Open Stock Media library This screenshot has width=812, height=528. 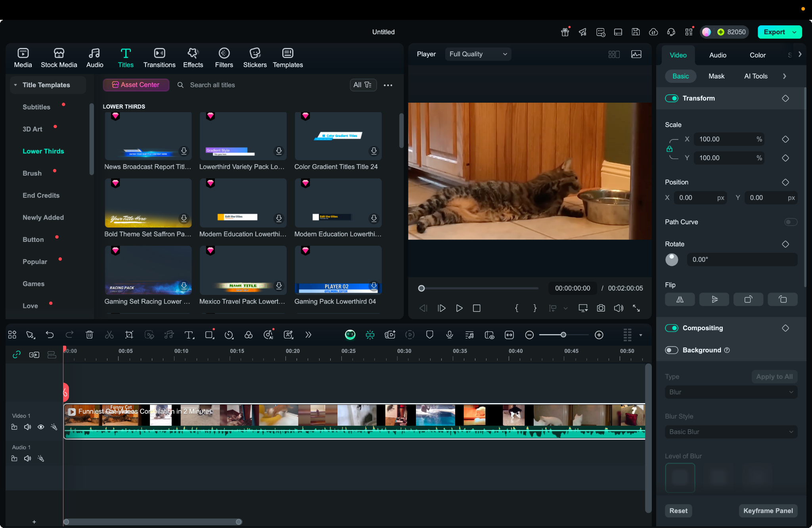pyautogui.click(x=59, y=58)
